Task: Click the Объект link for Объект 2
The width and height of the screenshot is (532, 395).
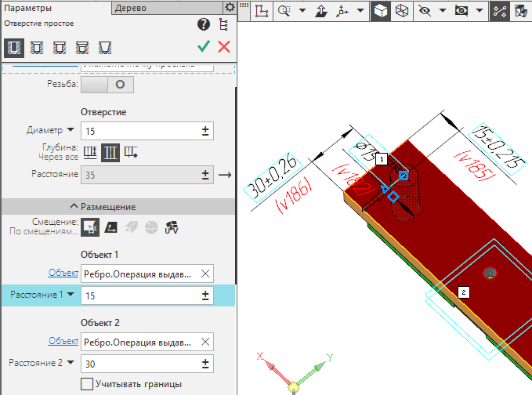Action: point(63,341)
